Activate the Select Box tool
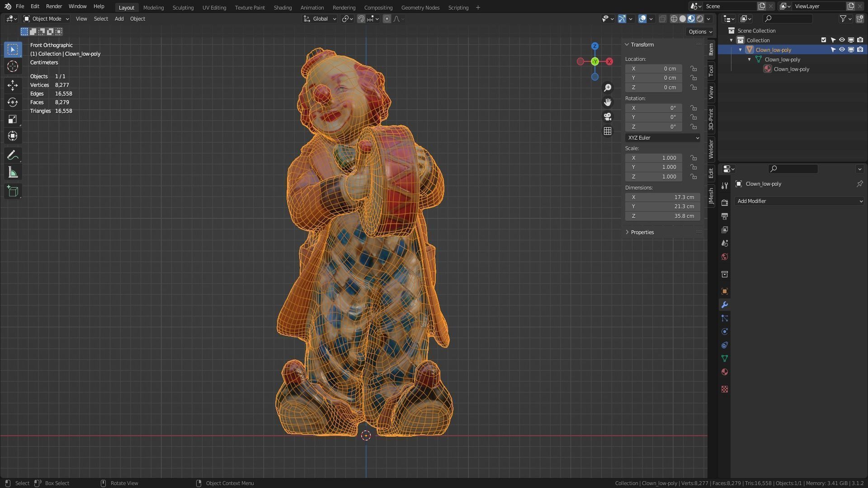 point(13,50)
